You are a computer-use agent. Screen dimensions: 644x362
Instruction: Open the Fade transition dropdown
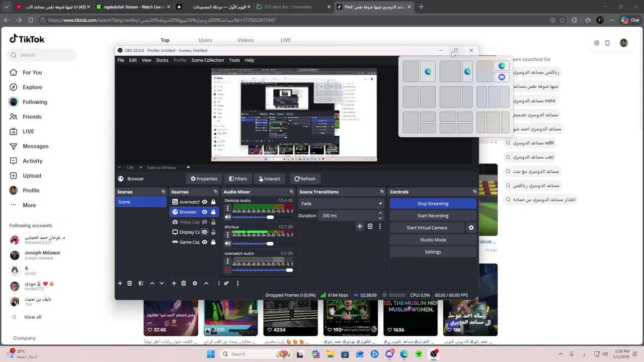[x=342, y=204]
